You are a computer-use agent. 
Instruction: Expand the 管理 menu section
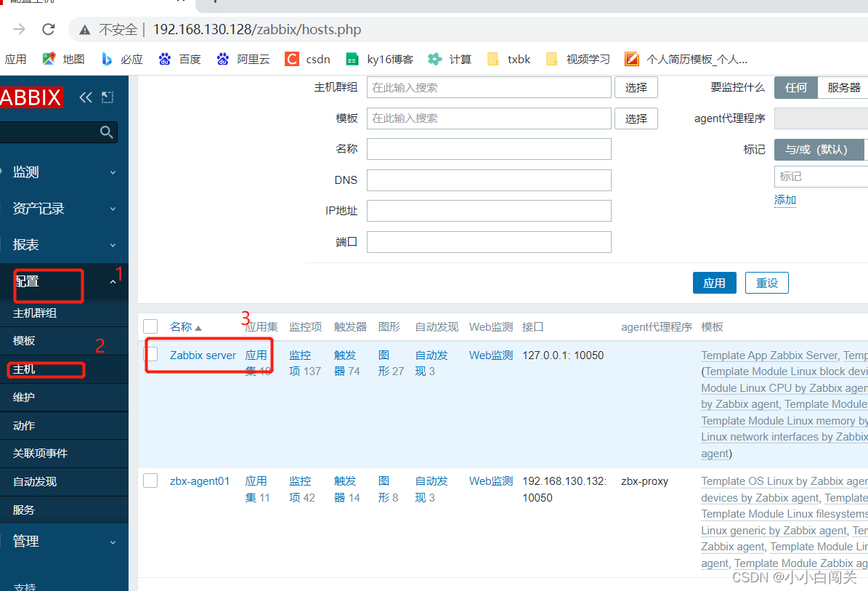pyautogui.click(x=64, y=541)
